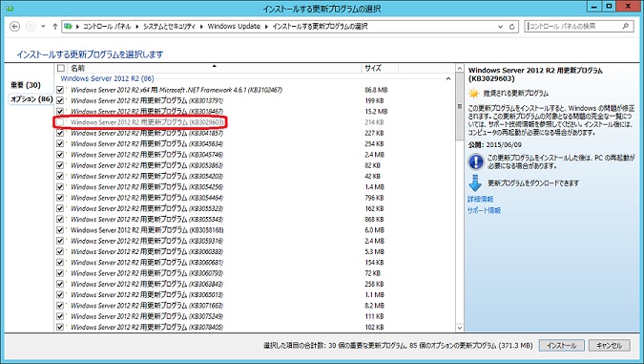Click the update list vertical scrollbar thumb
The image size is (644, 364).
[x=460, y=107]
